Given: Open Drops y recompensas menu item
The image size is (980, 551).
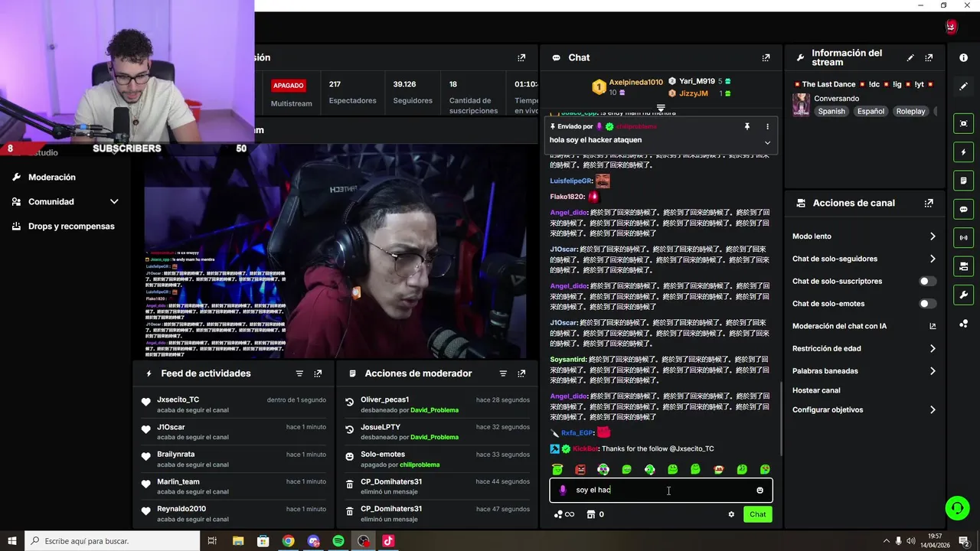Looking at the screenshot, I should tap(71, 226).
